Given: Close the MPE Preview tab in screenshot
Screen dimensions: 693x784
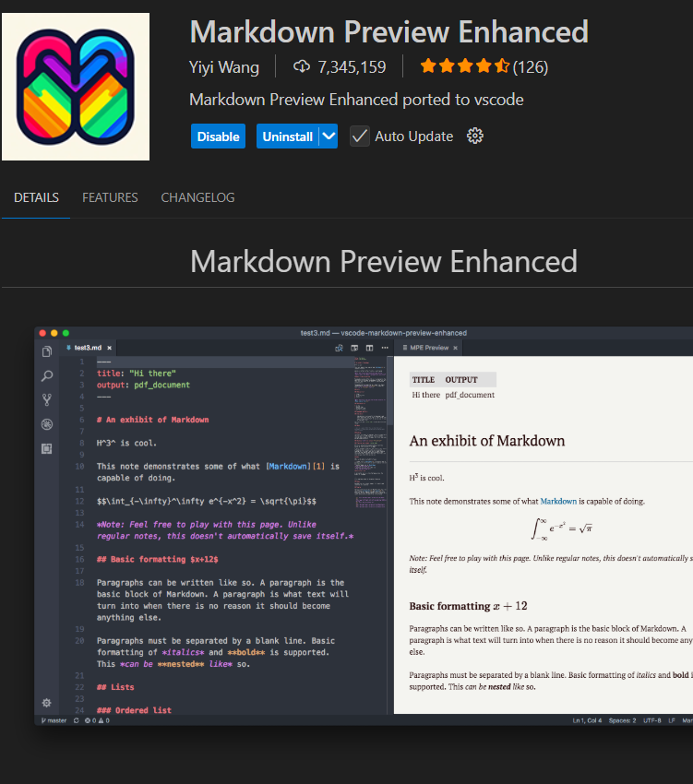Looking at the screenshot, I should pos(455,348).
